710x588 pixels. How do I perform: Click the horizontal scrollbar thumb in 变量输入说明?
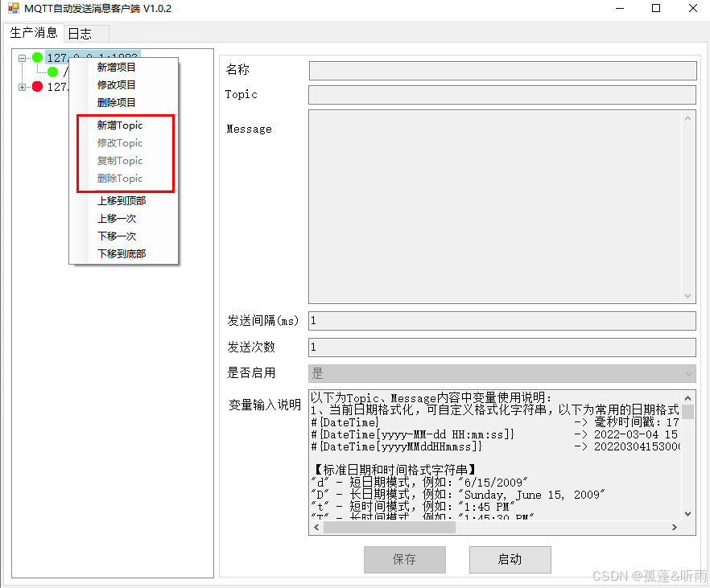point(390,528)
